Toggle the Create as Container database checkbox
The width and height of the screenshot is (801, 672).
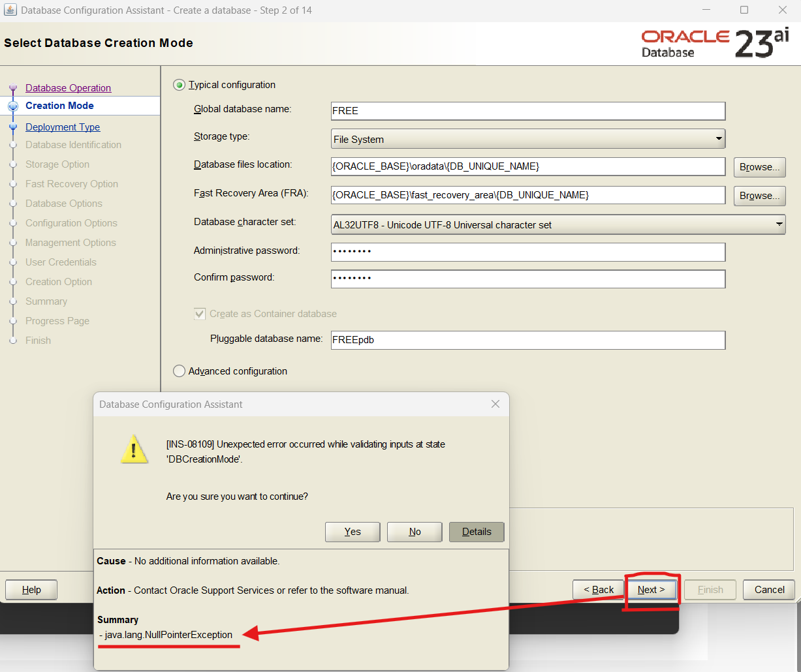[200, 314]
